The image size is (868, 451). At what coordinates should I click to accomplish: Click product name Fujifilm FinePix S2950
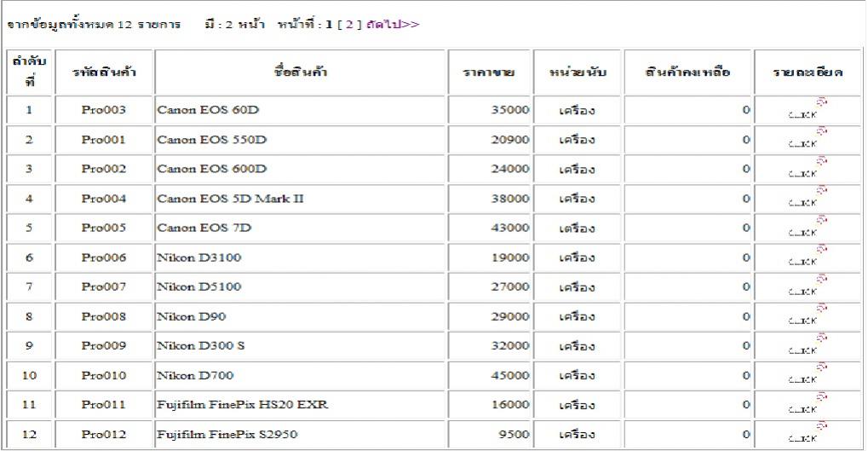[x=227, y=435]
